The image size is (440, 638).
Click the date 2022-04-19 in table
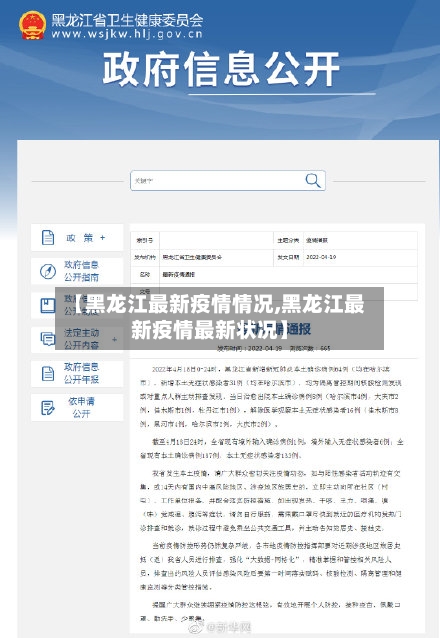[321, 257]
